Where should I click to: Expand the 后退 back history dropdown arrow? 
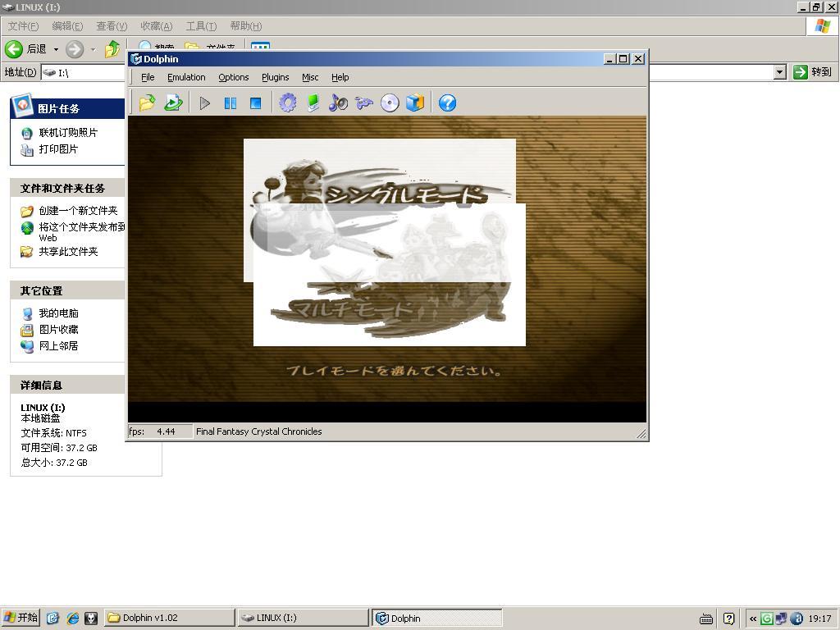click(56, 49)
